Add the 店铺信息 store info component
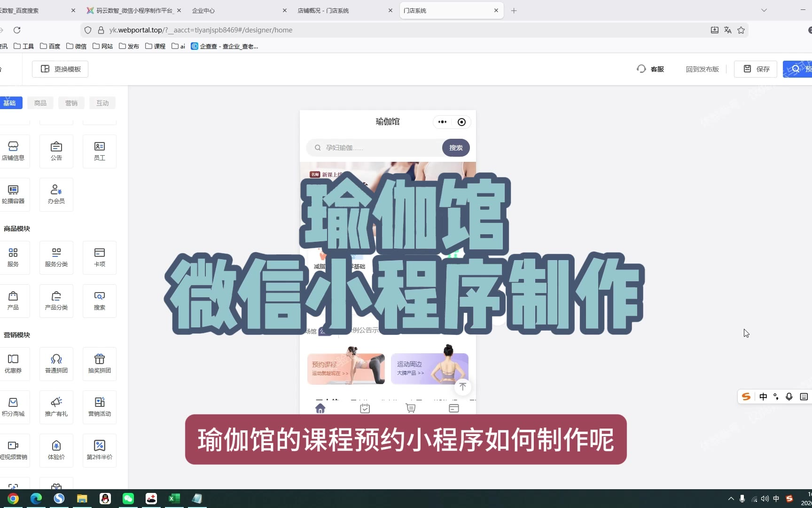 pos(13,151)
